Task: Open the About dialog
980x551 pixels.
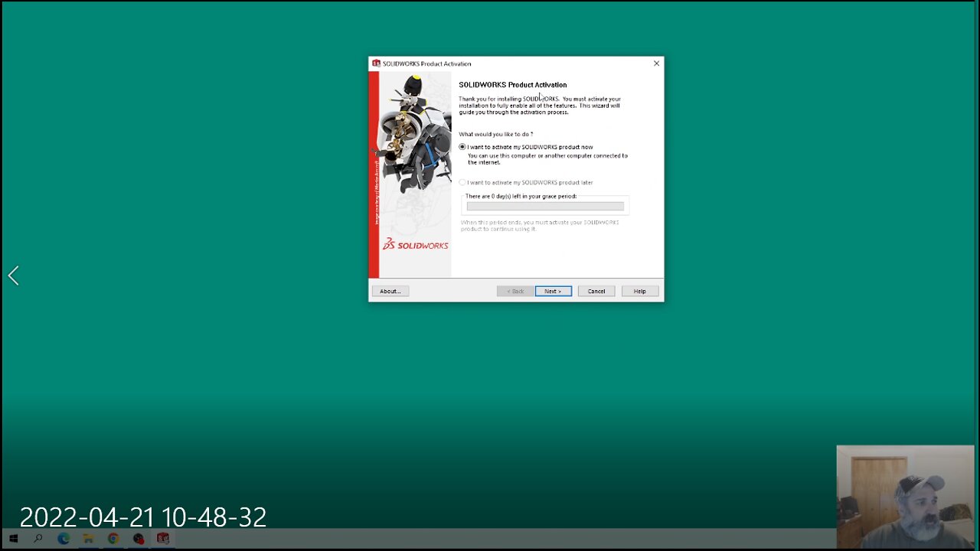Action: pyautogui.click(x=390, y=291)
